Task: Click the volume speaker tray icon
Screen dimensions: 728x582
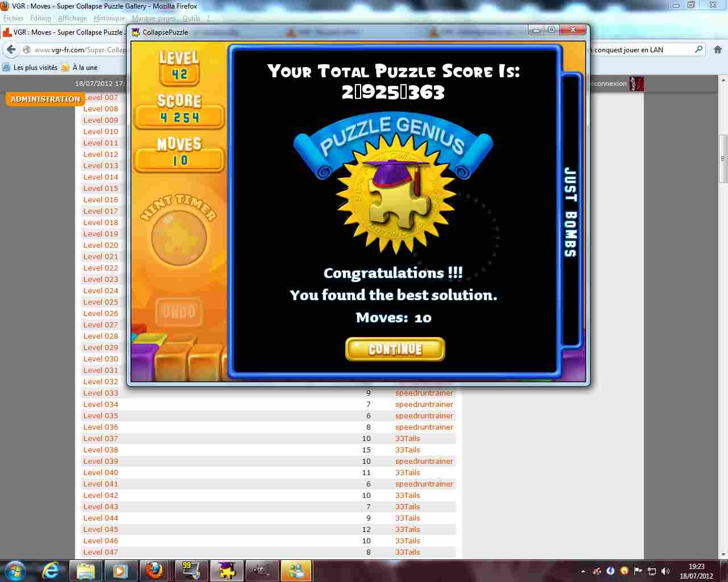Action: pos(665,571)
